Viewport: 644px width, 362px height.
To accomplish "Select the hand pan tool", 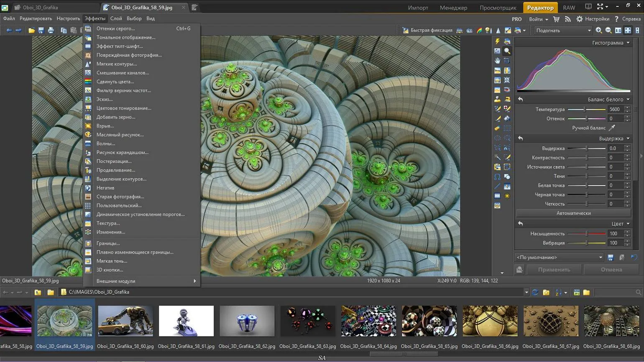I will 497,61.
